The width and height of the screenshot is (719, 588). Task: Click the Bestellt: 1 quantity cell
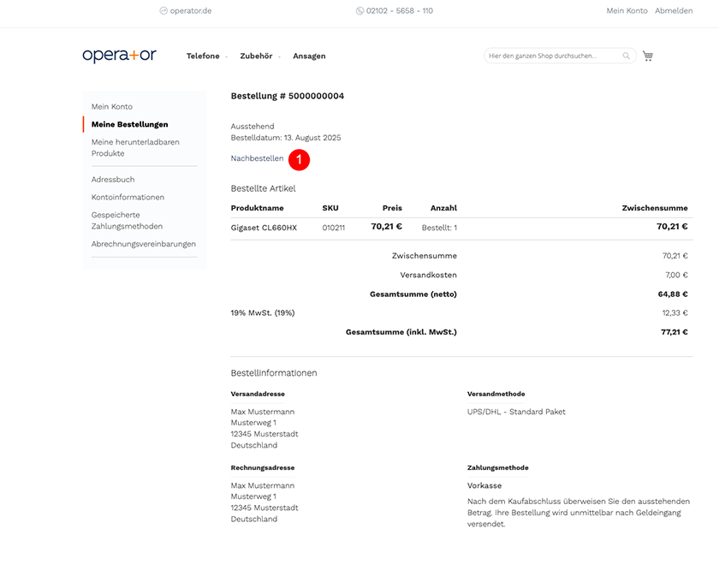click(439, 228)
